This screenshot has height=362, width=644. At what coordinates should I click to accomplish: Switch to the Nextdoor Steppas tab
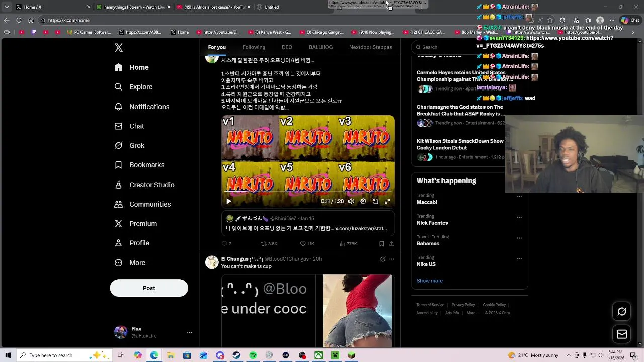pyautogui.click(x=370, y=47)
